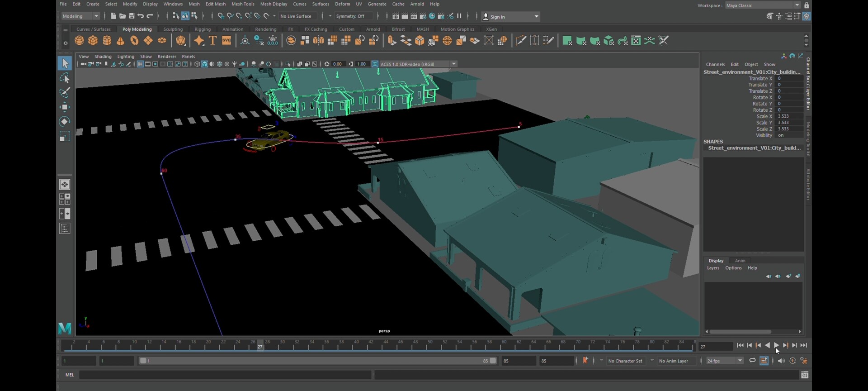Create a polygon sphere from the shelf
The height and width of the screenshot is (391, 868).
[79, 41]
